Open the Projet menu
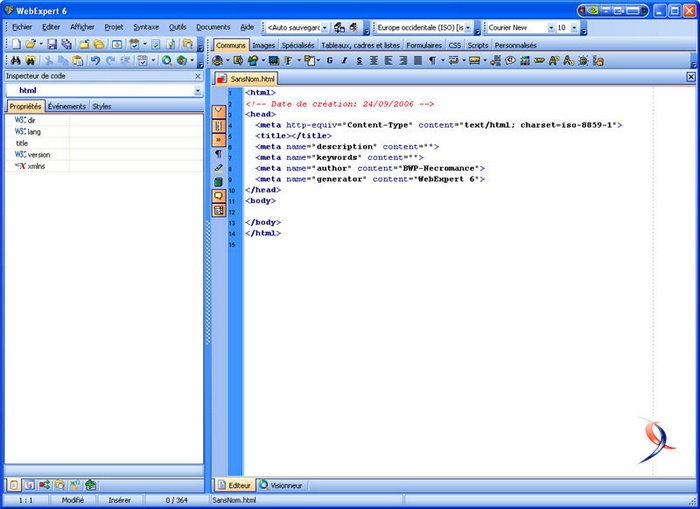 (x=114, y=27)
